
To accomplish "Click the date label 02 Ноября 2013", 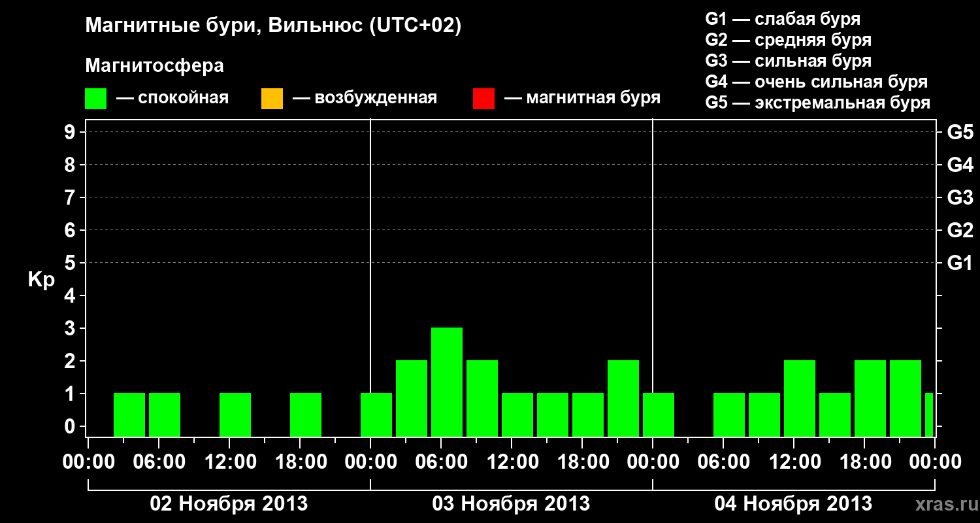I will click(x=229, y=504).
